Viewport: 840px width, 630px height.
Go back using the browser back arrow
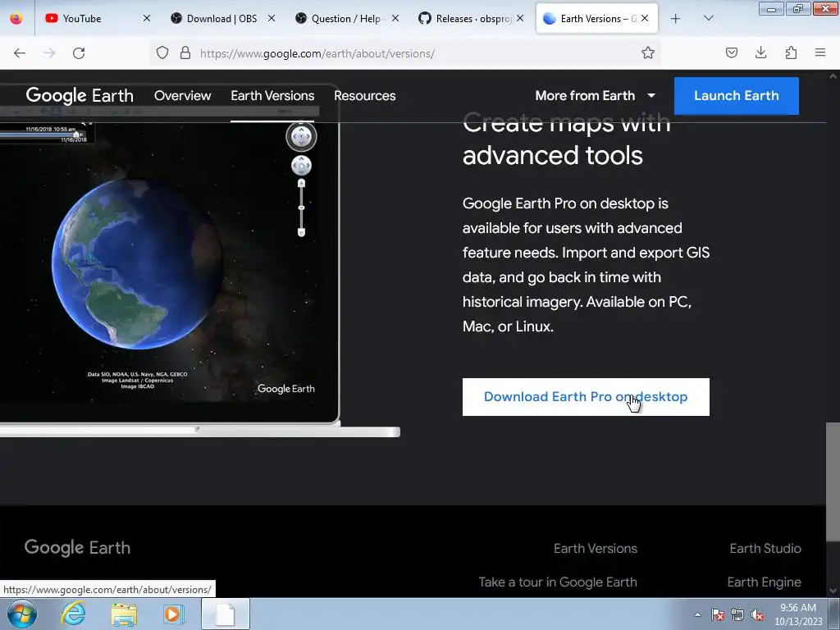pyautogui.click(x=20, y=53)
